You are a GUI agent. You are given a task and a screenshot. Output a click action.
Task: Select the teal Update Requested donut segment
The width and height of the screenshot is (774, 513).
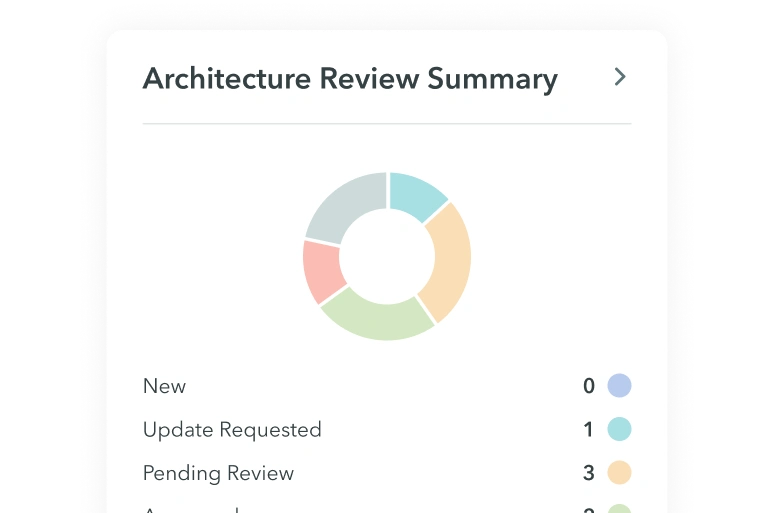click(x=416, y=196)
